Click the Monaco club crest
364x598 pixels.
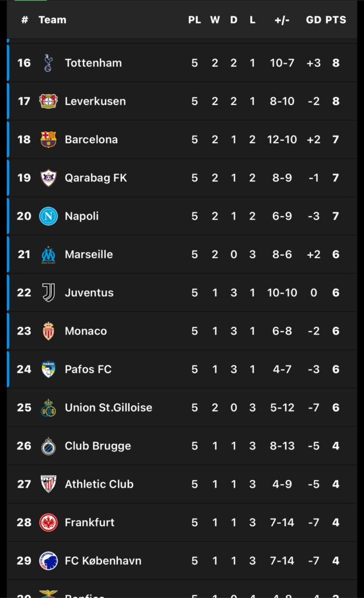coord(48,331)
